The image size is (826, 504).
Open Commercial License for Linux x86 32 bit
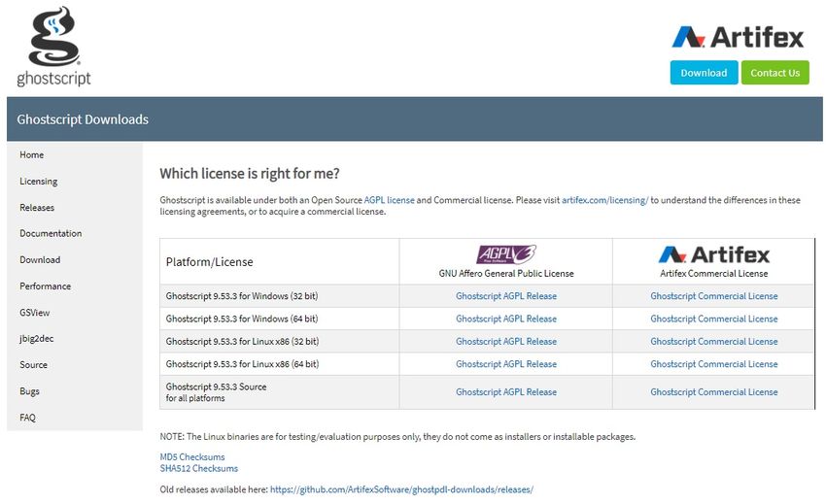(x=714, y=342)
